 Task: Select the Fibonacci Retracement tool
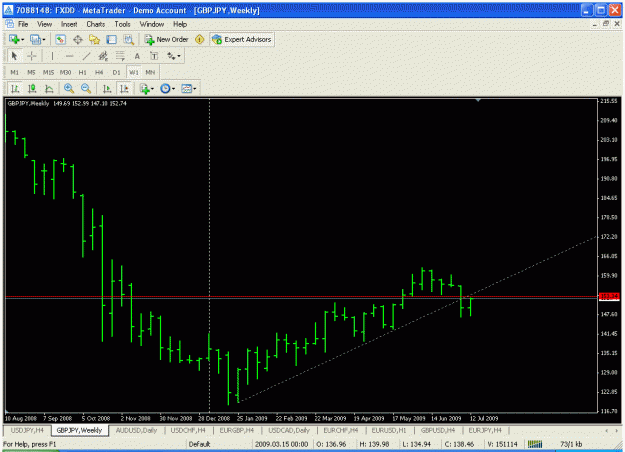pyautogui.click(x=120, y=56)
